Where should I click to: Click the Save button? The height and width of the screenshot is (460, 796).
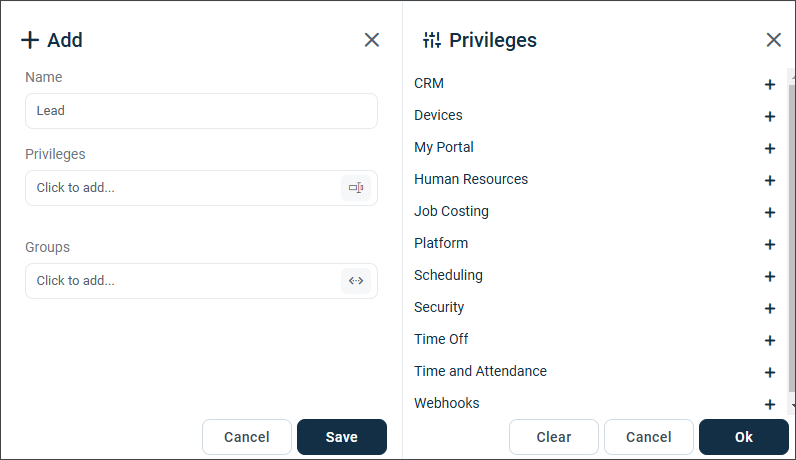(342, 437)
